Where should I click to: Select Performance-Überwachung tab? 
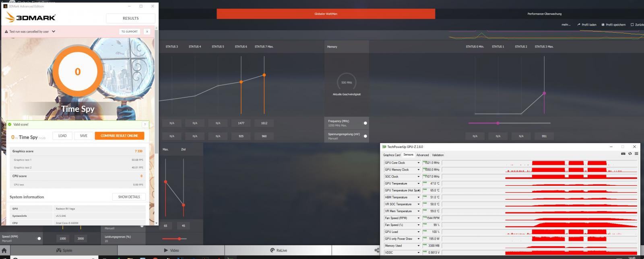point(544,14)
